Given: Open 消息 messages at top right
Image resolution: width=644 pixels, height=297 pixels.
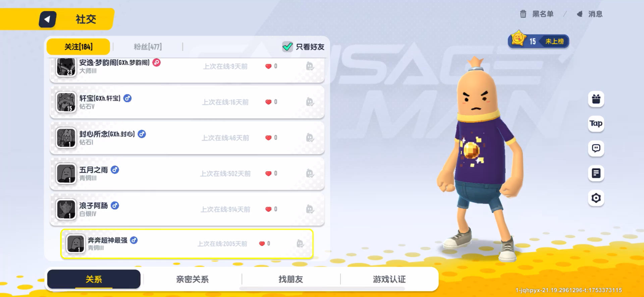Looking at the screenshot, I should tap(590, 14).
